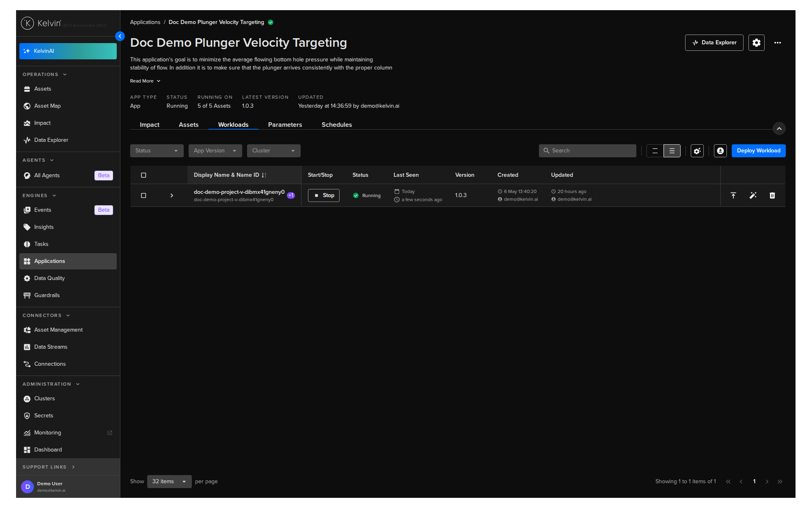812x508 pixels.
Task: Open the Status filter dropdown
Action: [156, 151]
